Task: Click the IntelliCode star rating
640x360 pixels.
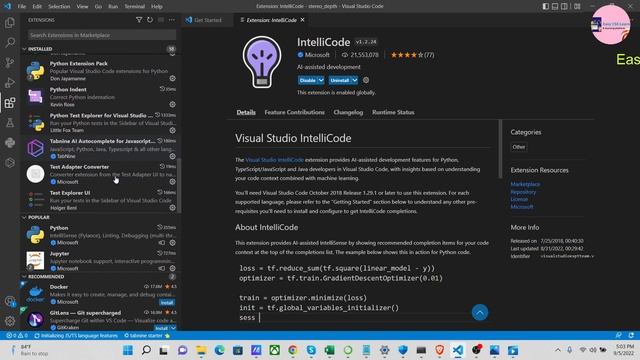Action: (412, 55)
